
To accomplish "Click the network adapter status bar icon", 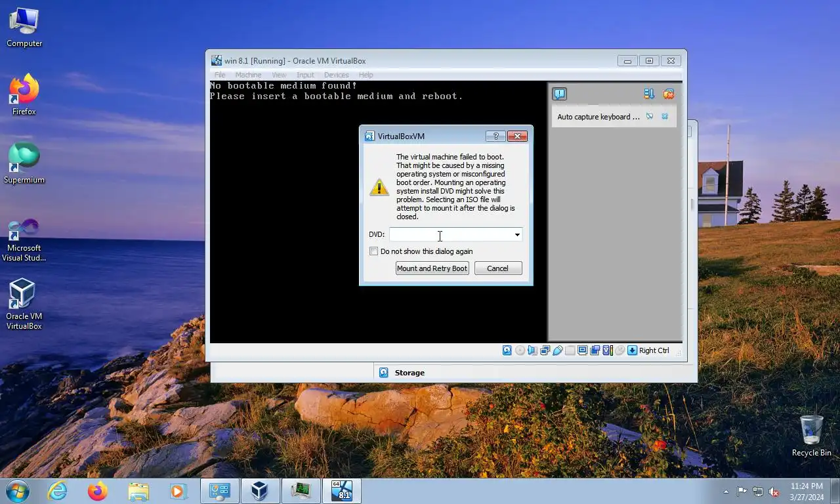I will [x=545, y=350].
